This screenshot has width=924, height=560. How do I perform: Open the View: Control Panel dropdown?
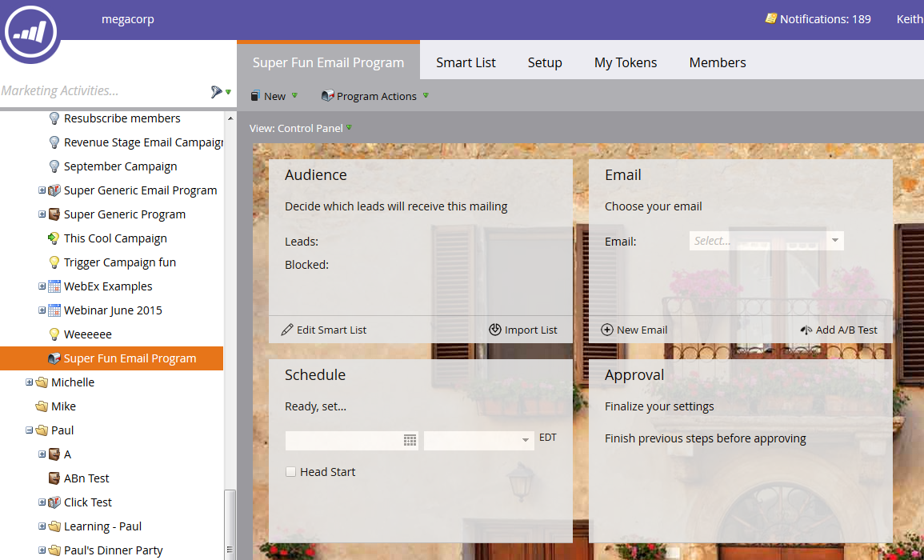[301, 128]
